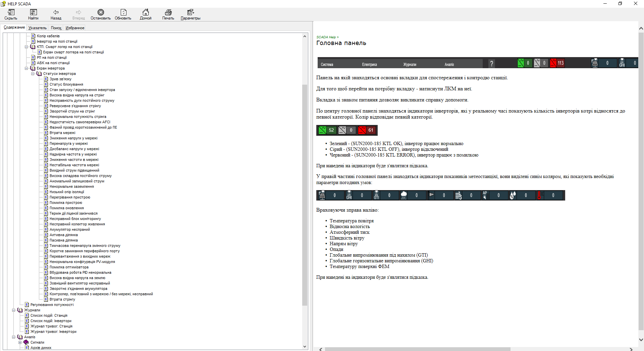Open the Втрата мережі topic

(x=62, y=133)
